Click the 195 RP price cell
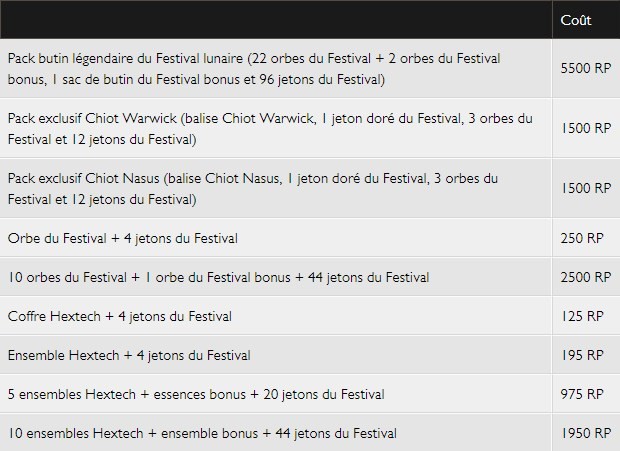The image size is (620, 451). tap(582, 355)
